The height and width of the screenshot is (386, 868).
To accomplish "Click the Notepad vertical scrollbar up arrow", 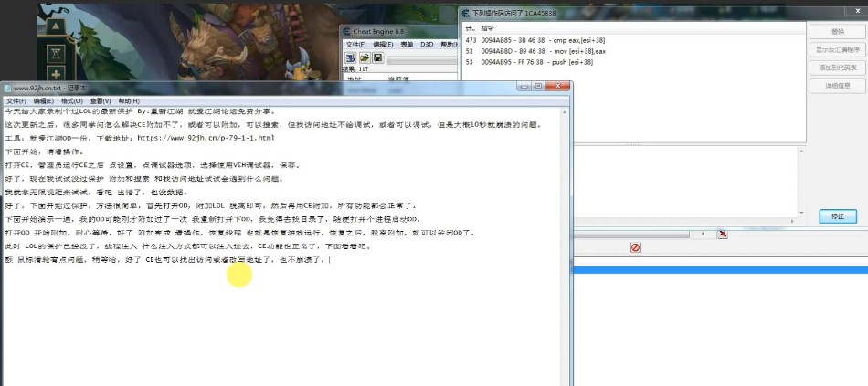I will pyautogui.click(x=566, y=112).
